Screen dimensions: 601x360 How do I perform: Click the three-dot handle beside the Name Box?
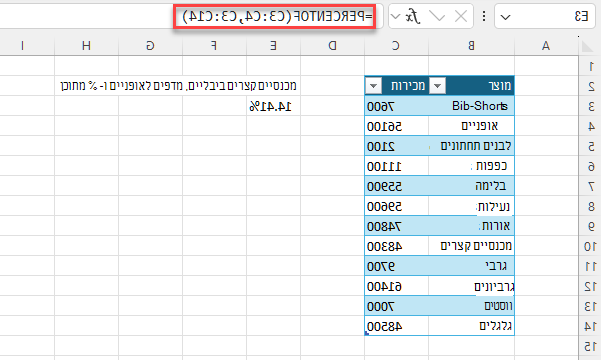(x=484, y=16)
